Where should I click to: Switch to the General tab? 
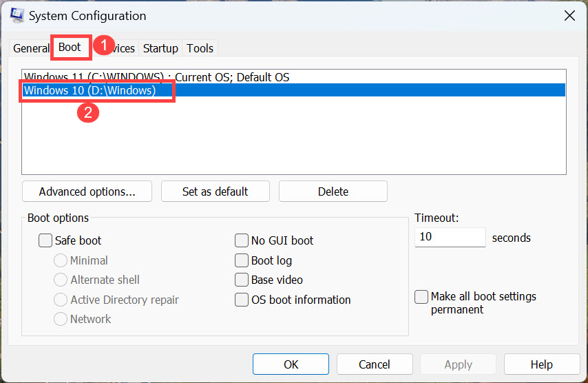pyautogui.click(x=31, y=48)
